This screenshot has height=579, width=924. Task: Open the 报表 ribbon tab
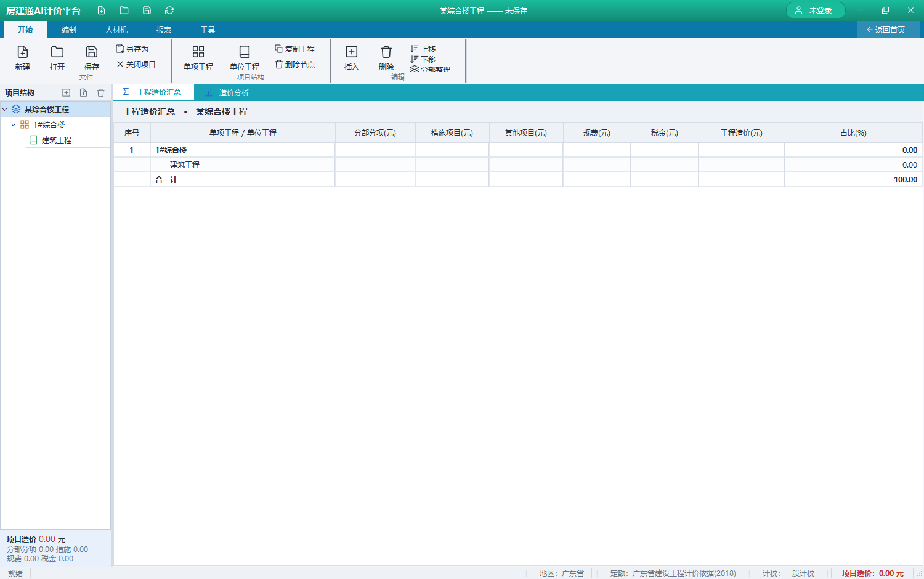tap(164, 30)
